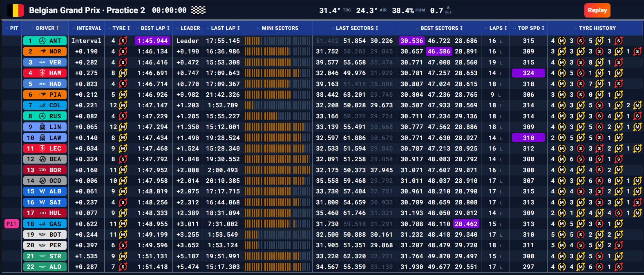Image resolution: width=644 pixels, height=275 pixels.
Task: Click the track temperature 31.4° reading
Action: tap(329, 11)
